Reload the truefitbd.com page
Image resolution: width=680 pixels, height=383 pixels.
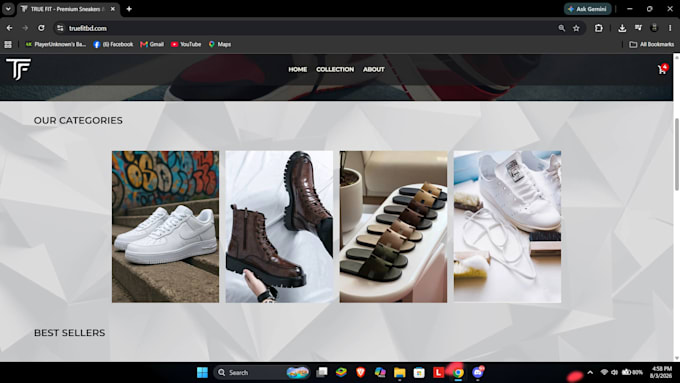pos(41,28)
